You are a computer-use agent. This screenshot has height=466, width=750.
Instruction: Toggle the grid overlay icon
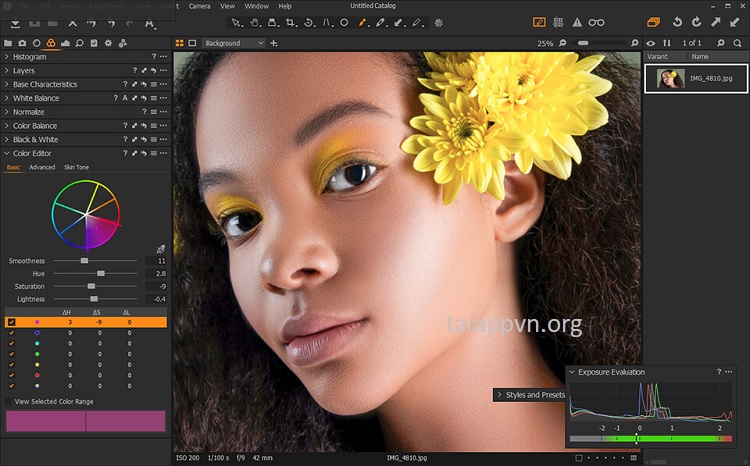point(558,22)
